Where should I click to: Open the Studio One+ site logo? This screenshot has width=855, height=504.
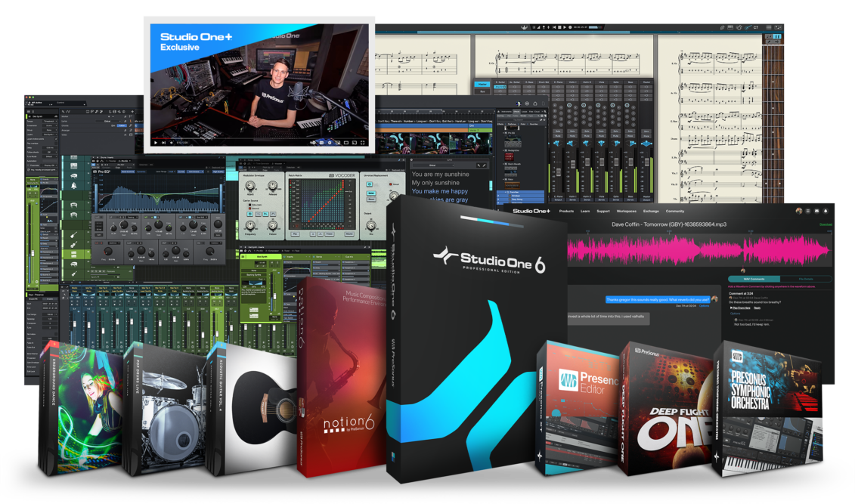click(x=531, y=211)
